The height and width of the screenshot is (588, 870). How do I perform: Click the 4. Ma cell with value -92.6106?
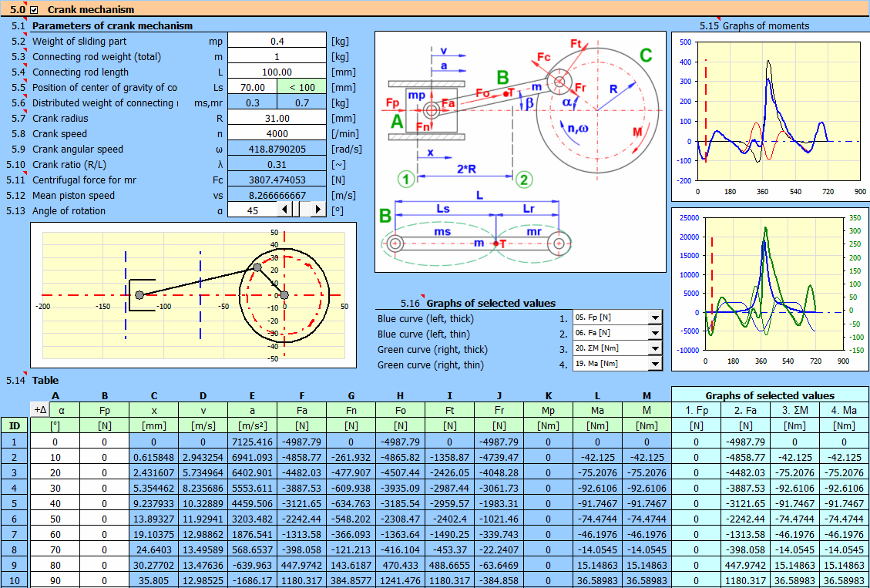click(845, 488)
